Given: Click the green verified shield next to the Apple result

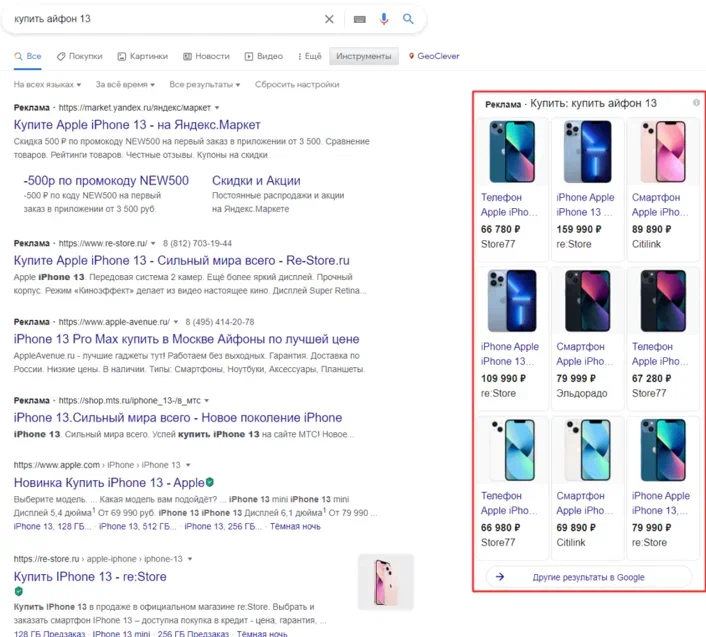Looking at the screenshot, I should coord(210,483).
